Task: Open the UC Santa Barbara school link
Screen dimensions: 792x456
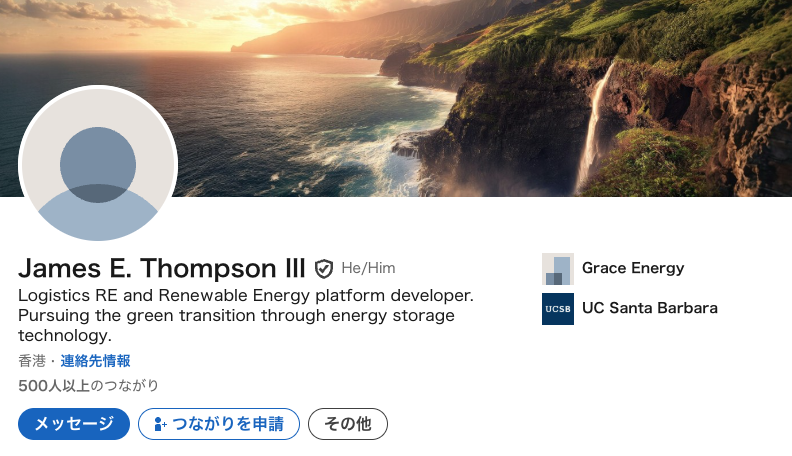Action: point(650,308)
